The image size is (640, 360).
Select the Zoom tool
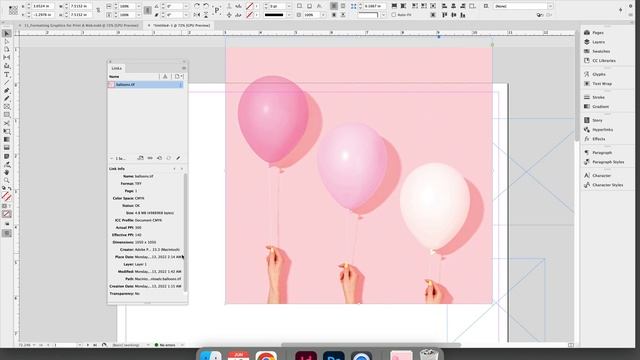point(7,180)
